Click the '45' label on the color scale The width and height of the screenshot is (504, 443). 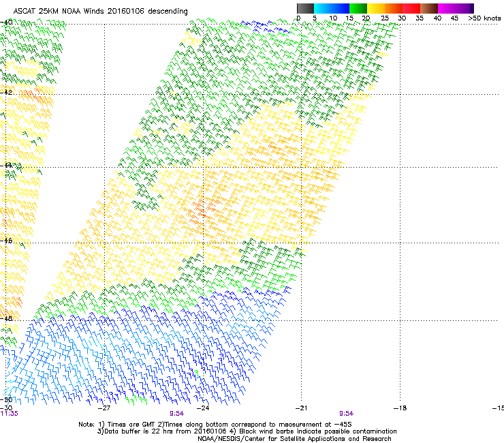[x=454, y=18]
